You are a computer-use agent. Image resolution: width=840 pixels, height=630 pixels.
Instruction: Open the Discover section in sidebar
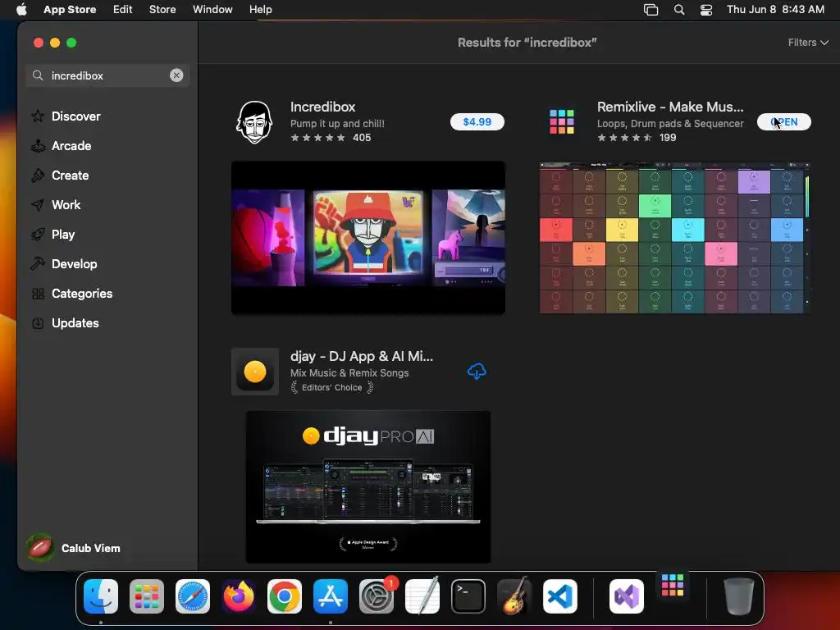tap(76, 116)
